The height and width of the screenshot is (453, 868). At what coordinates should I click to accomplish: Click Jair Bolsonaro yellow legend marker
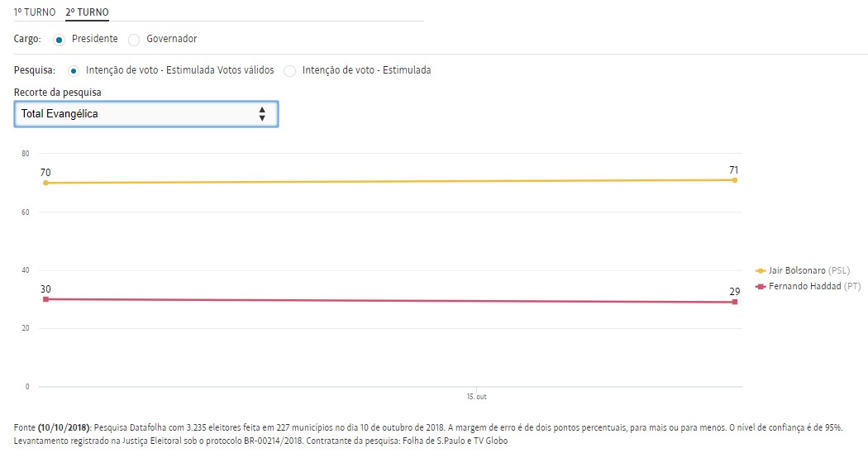[x=761, y=270]
